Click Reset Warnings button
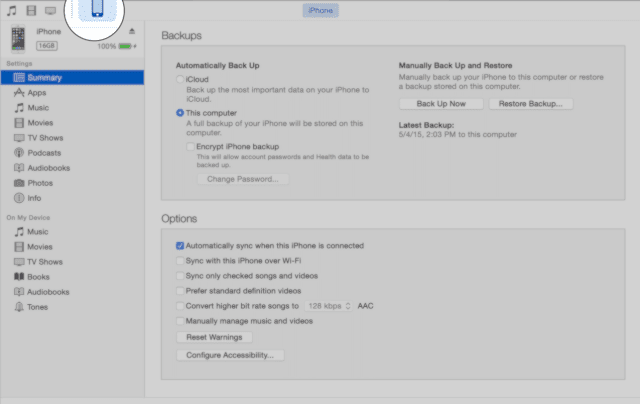Image resolution: width=640 pixels, height=404 pixels. [214, 337]
